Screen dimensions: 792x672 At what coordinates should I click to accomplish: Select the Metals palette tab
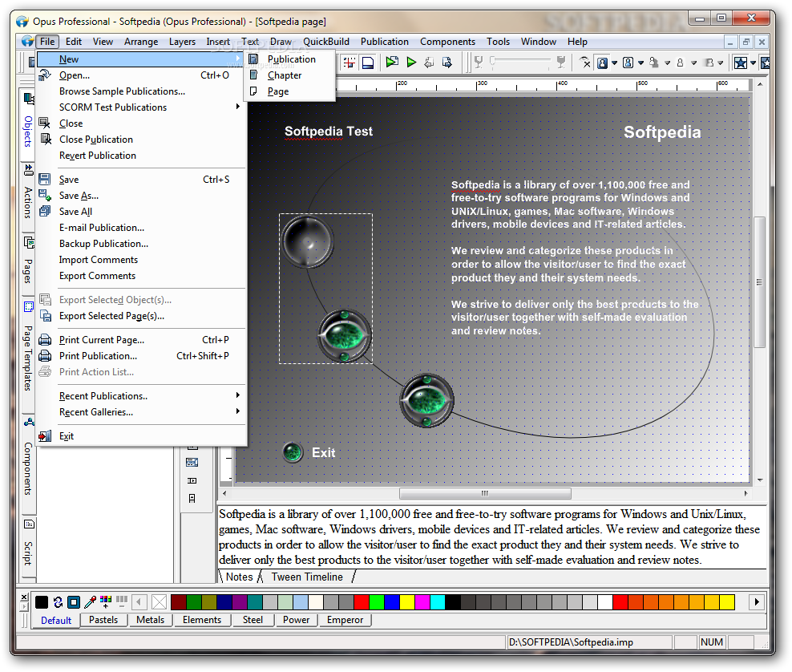point(150,620)
